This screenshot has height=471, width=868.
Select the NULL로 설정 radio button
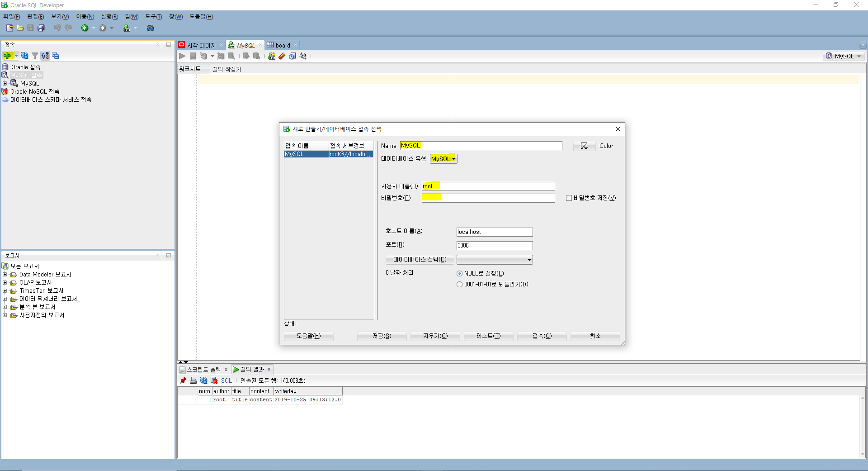[460, 274]
